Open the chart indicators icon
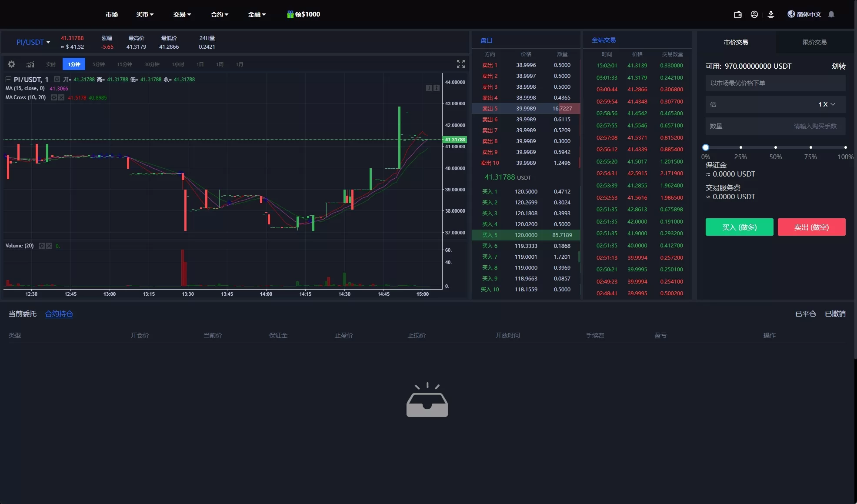Image resolution: width=857 pixels, height=504 pixels. point(30,64)
